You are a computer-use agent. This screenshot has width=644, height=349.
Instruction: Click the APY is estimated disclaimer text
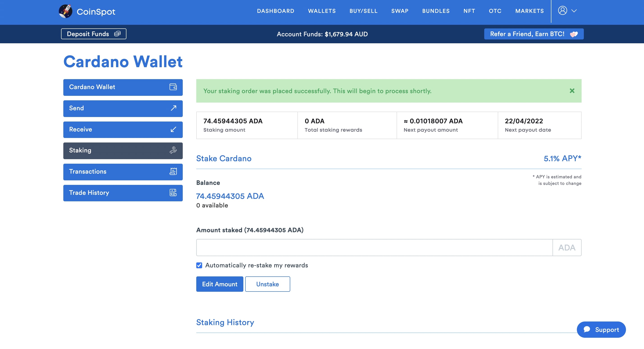pyautogui.click(x=557, y=180)
